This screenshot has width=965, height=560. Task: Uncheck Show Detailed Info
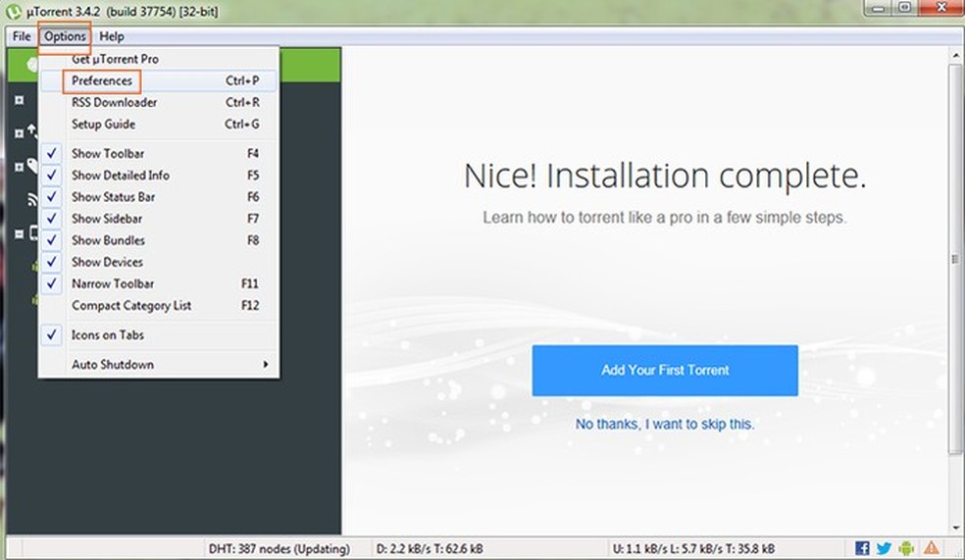click(158, 175)
